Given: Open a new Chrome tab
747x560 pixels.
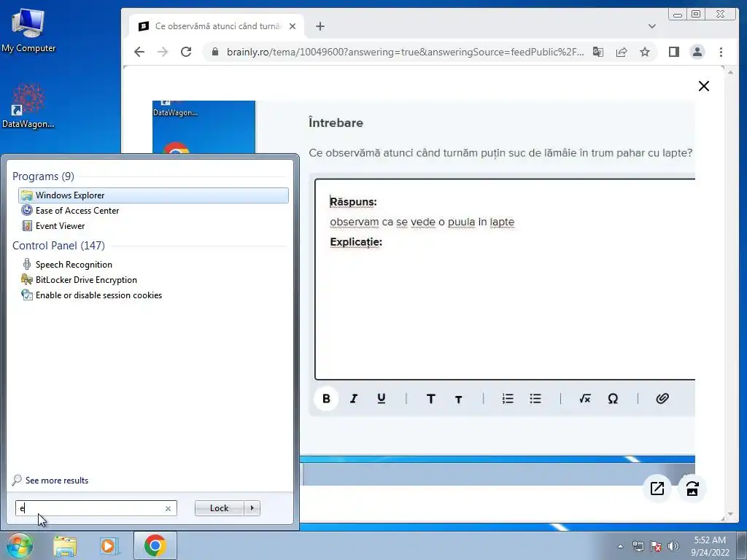Looking at the screenshot, I should [320, 27].
